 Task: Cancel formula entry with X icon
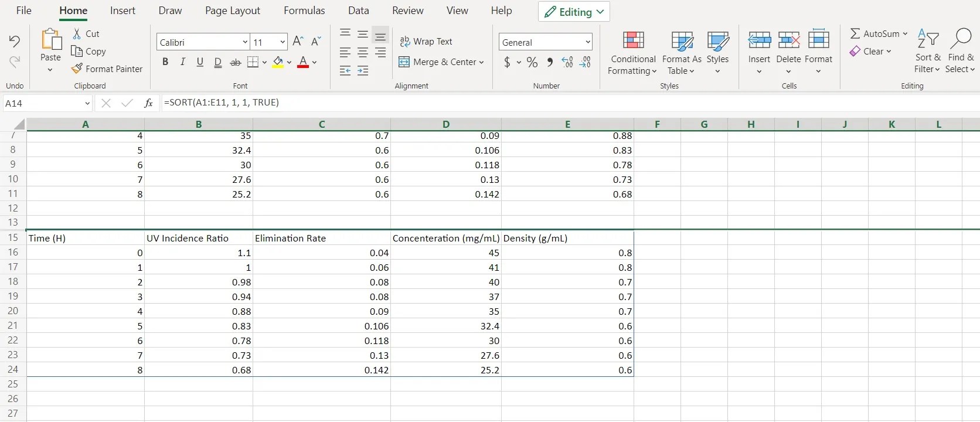click(x=106, y=103)
